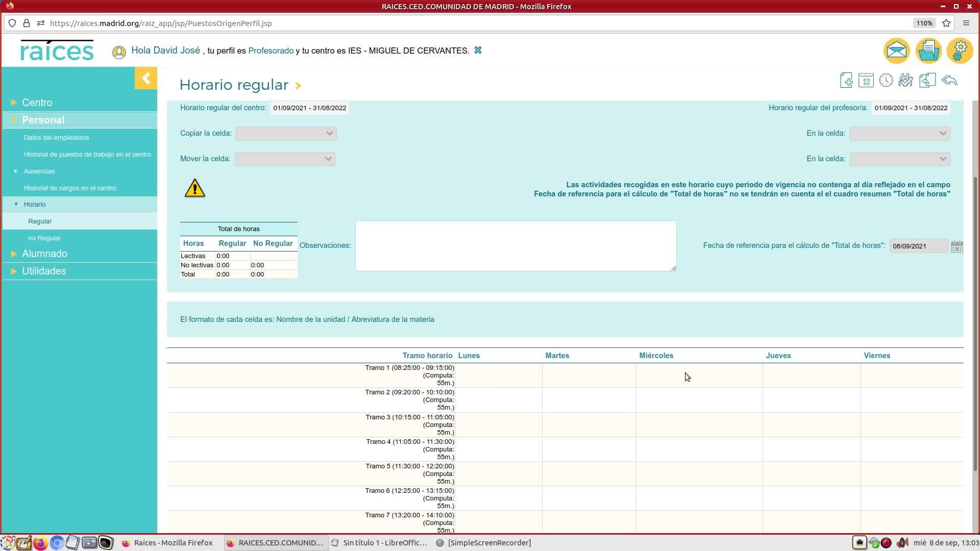Click the calendar delete X icon
The height and width of the screenshot is (551, 980).
pos(866,81)
